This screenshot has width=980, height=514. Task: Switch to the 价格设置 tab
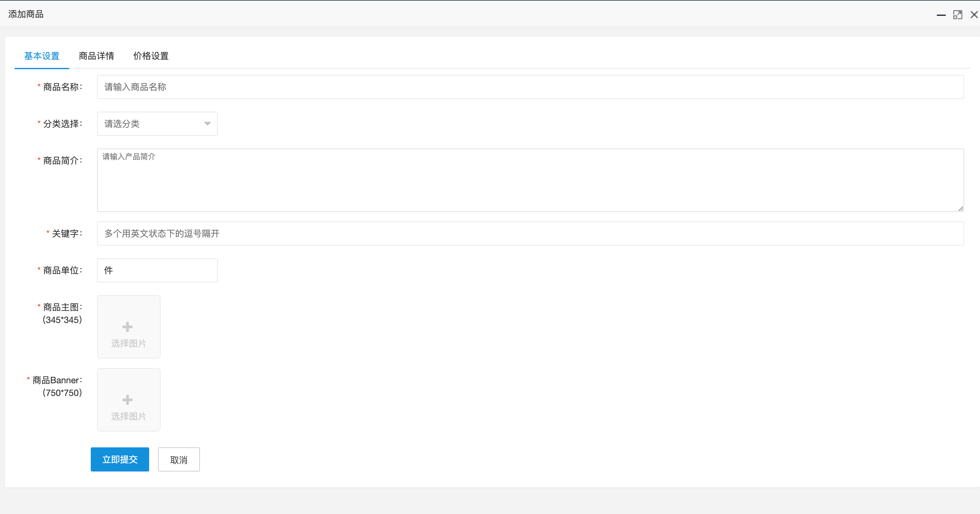coord(151,56)
